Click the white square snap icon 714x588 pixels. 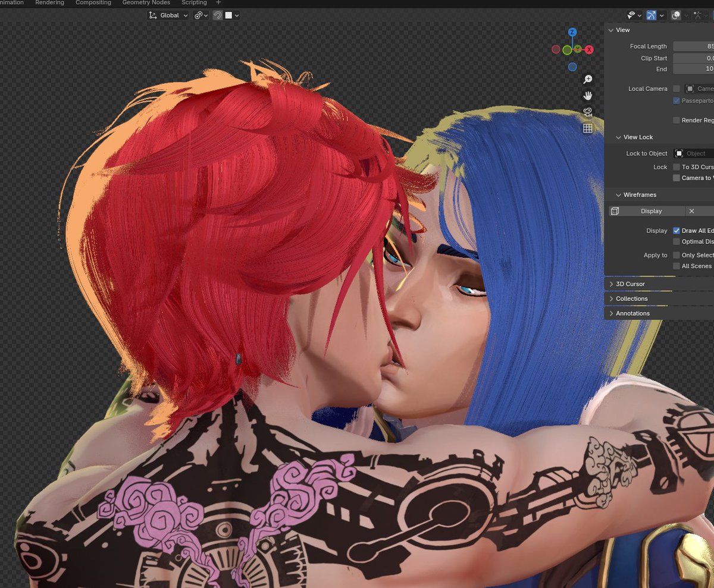click(x=228, y=15)
